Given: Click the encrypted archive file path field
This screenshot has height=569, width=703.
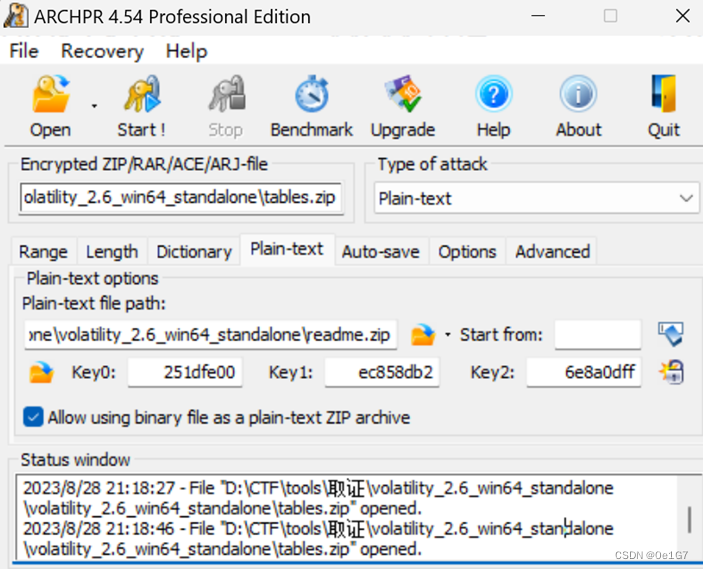Looking at the screenshot, I should click(181, 197).
